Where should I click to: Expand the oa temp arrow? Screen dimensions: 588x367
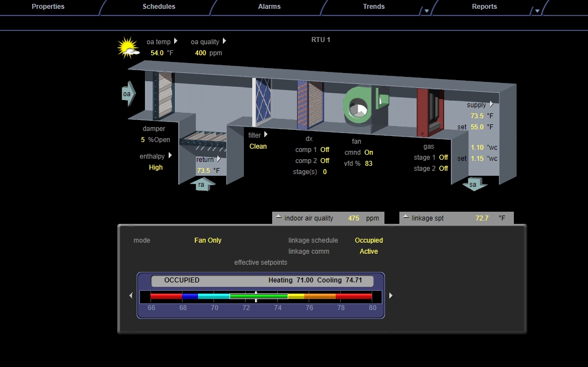click(175, 41)
